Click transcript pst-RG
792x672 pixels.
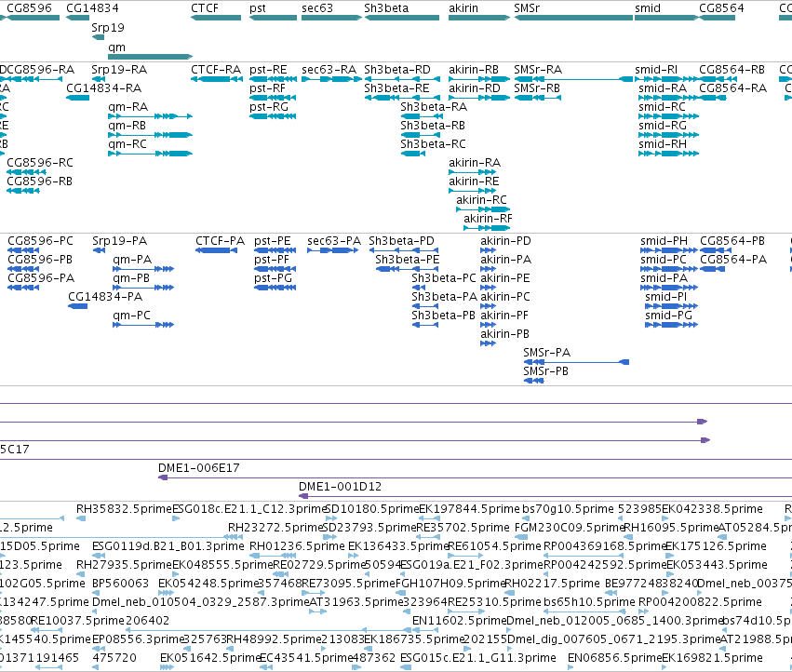[x=273, y=116]
